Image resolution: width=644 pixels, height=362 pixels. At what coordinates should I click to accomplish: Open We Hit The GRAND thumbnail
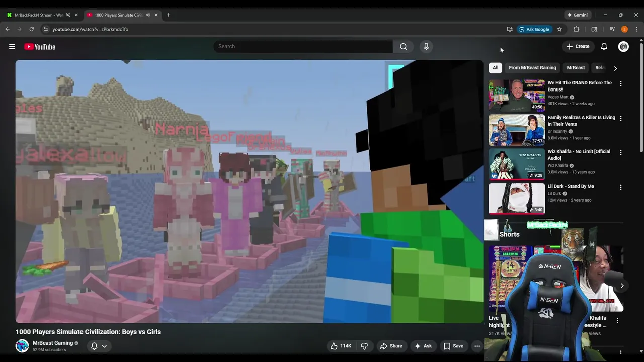click(517, 95)
